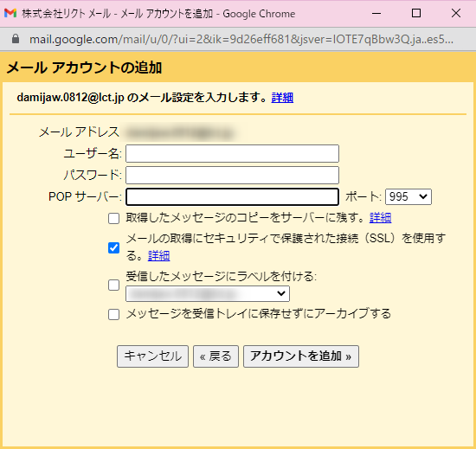Maximize the Chrome popup window
The image size is (476, 449).
[416, 13]
